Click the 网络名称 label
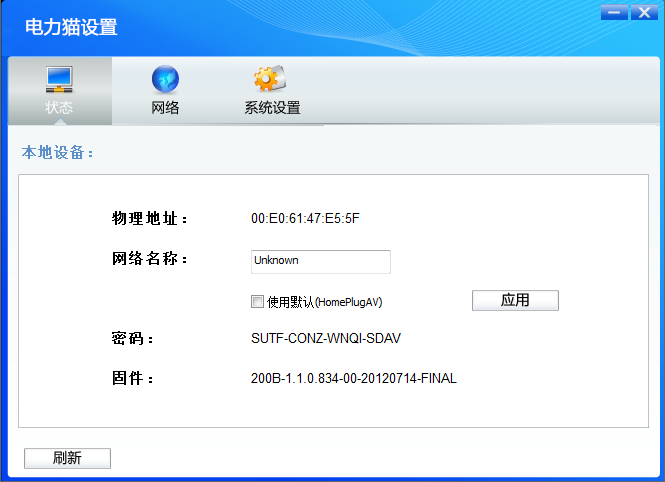The image size is (665, 482). click(149, 258)
